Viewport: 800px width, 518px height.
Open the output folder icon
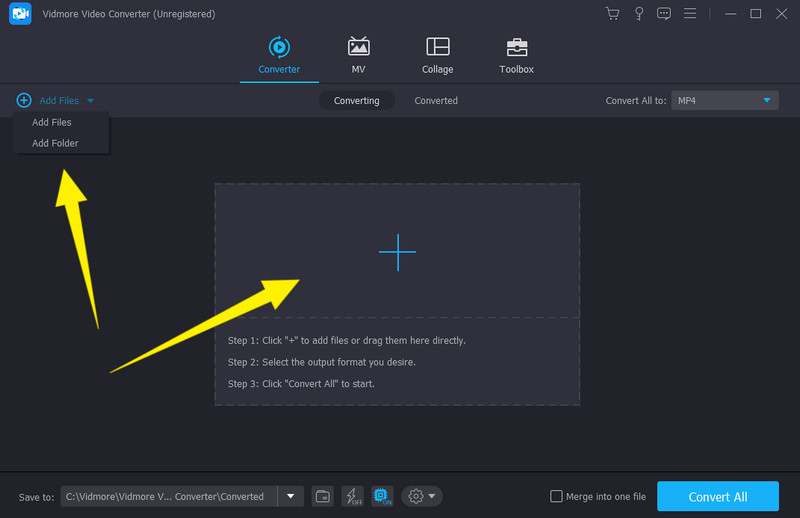point(322,496)
